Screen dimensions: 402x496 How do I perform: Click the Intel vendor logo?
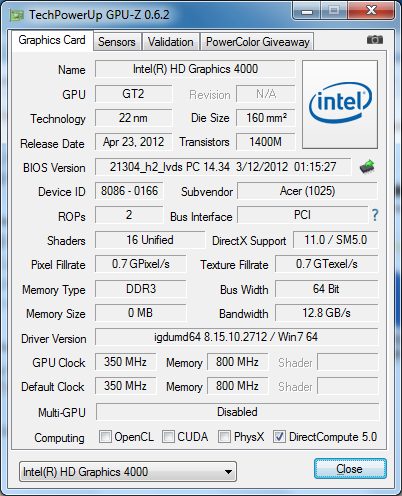pyautogui.click(x=340, y=104)
